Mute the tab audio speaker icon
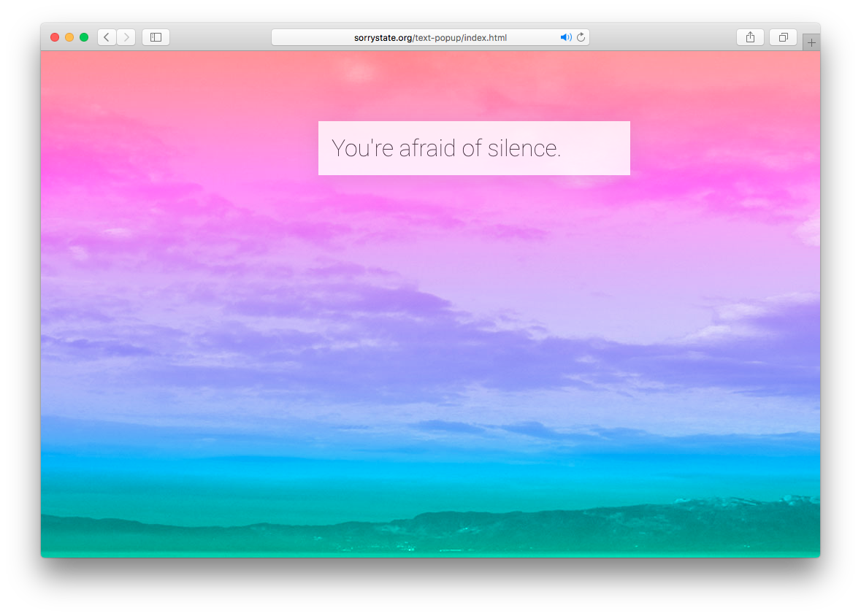 coord(565,37)
